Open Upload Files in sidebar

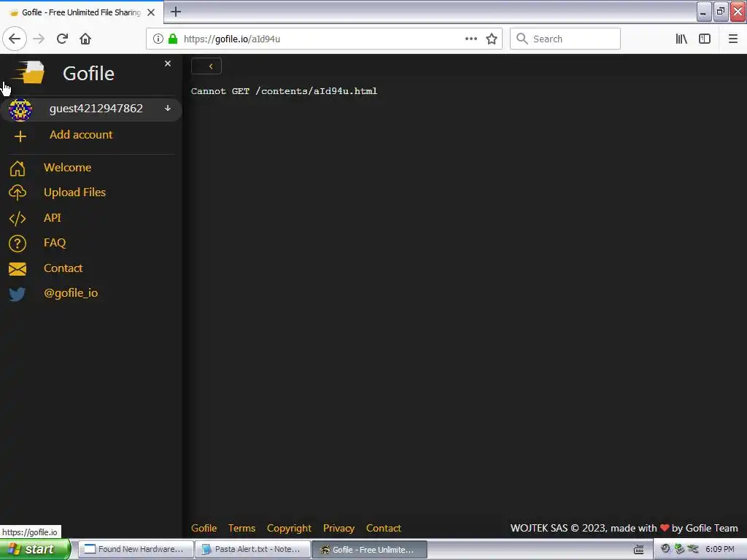(75, 192)
